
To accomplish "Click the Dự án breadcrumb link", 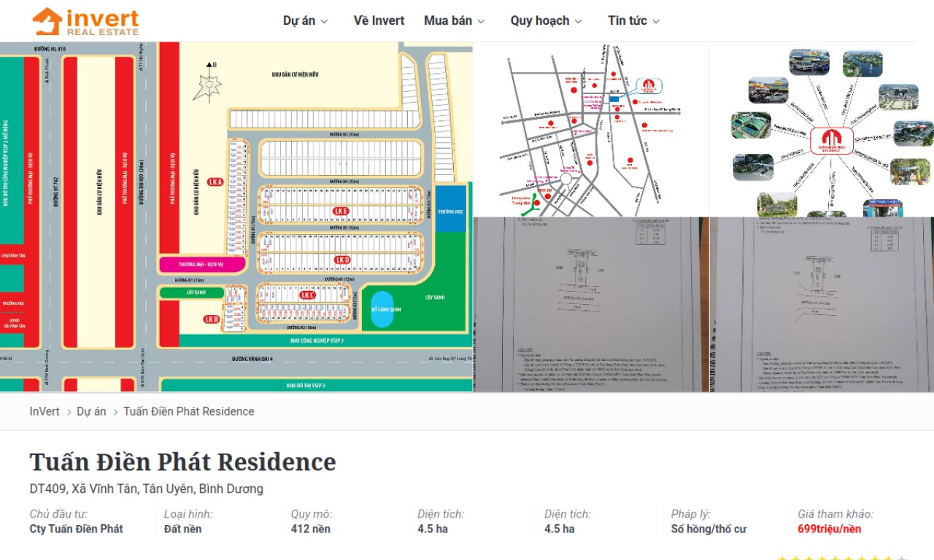I will pos(91,411).
